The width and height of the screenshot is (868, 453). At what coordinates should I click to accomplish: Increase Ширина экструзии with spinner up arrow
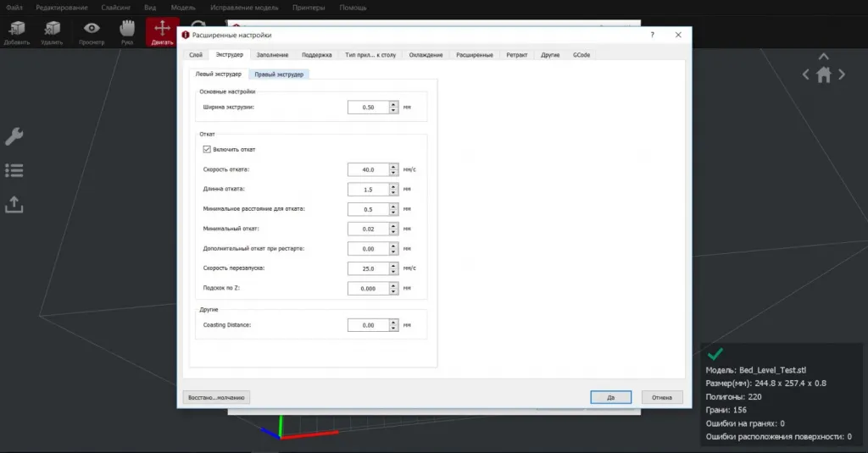[393, 104]
